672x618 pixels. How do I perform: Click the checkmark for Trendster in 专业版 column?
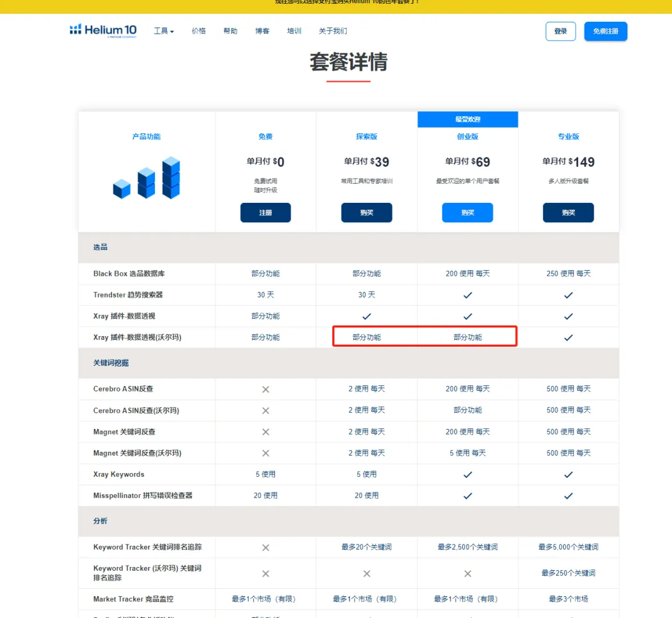[568, 295]
